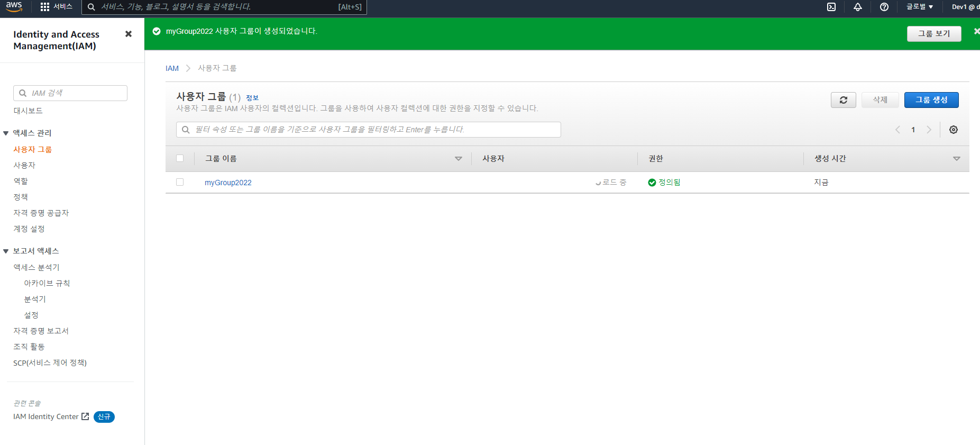This screenshot has width=980, height=445.
Task: Click the user group filter field
Action: [x=369, y=130]
